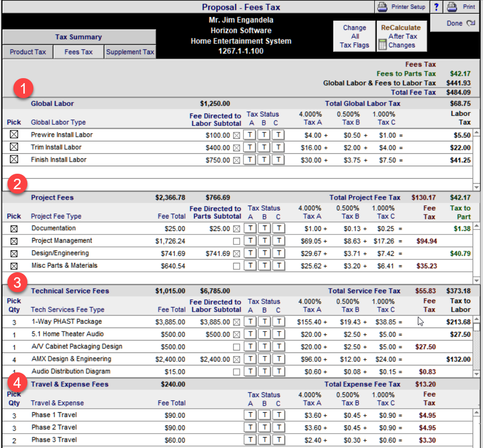The image size is (483, 448).
Task: Toggle Pick checkbox for Misc Parts & Materials
Action: coord(14,266)
